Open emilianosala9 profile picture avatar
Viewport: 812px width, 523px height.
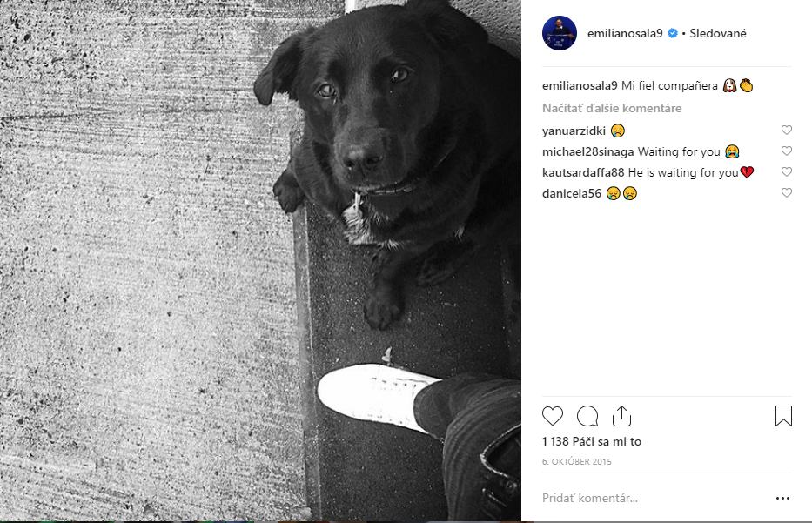[560, 33]
